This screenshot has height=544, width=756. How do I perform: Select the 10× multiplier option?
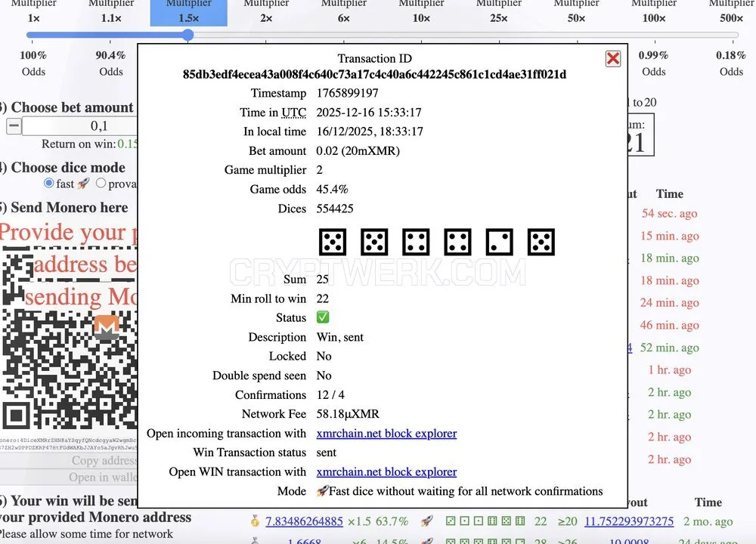pos(421,12)
